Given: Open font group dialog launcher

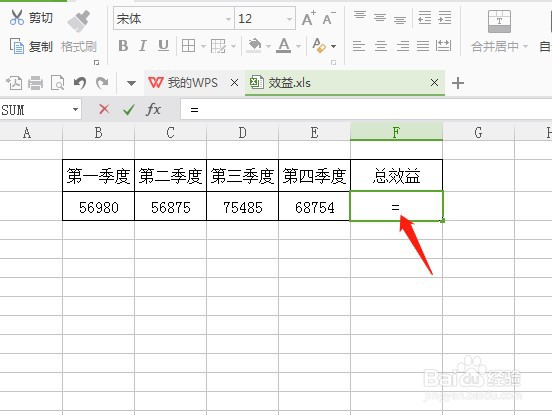Looking at the screenshot, I should 333,63.
